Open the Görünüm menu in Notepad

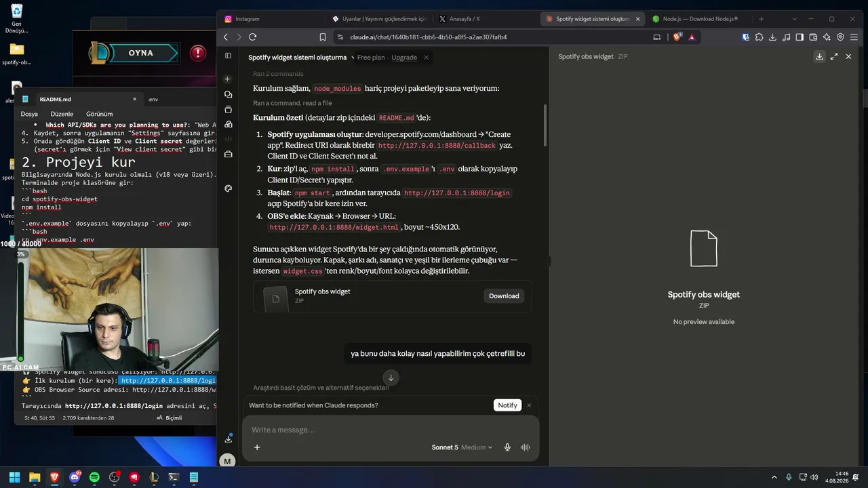tap(100, 114)
